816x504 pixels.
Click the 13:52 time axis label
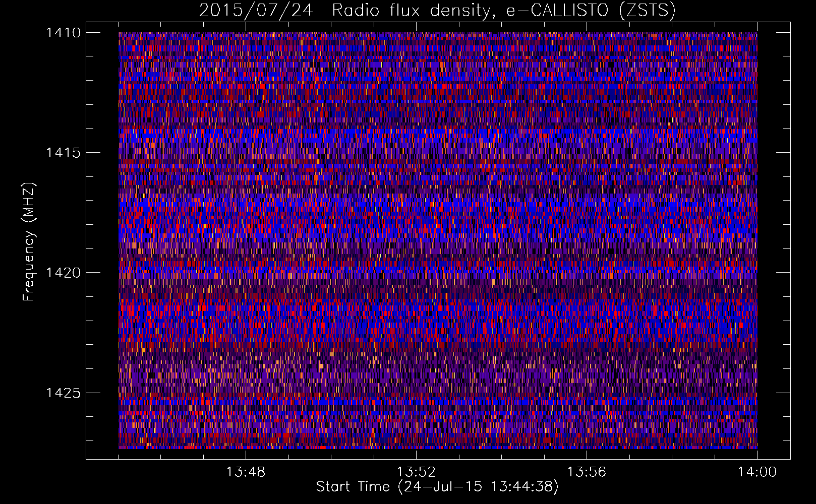click(416, 472)
